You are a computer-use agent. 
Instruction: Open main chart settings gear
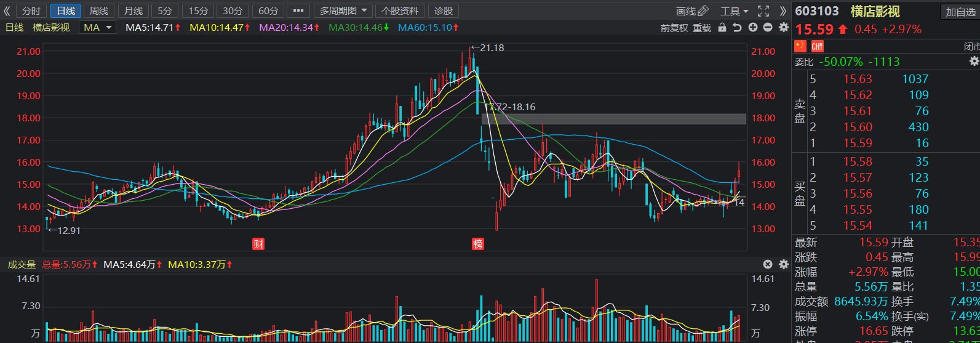783,28
